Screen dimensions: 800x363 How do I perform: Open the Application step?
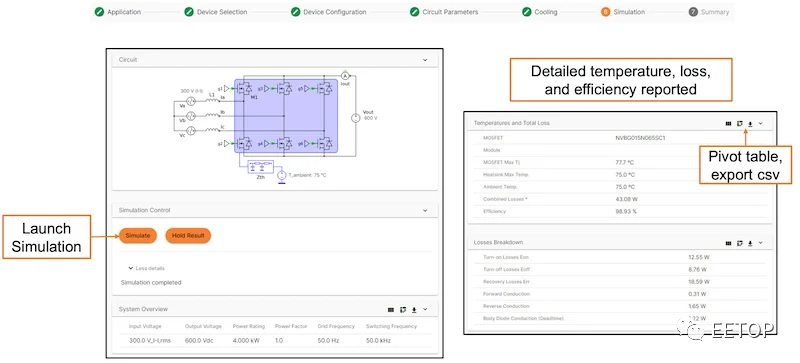(118, 12)
